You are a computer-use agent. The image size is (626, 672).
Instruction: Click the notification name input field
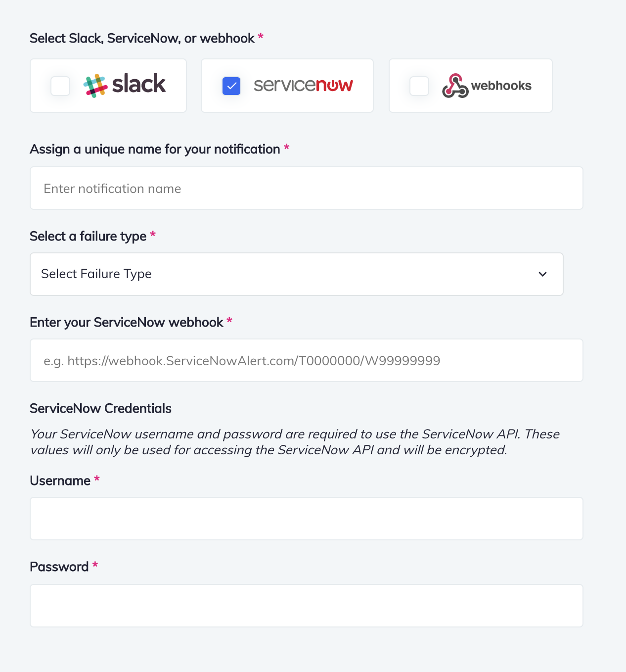point(307,188)
